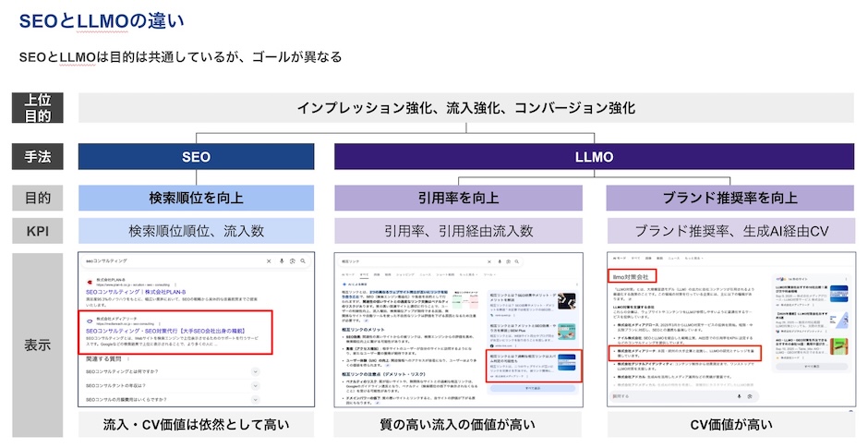The width and height of the screenshot is (868, 448).
Task: Open 'SEOコンサルティング・SEO対策代行' result link
Action: pyautogui.click(x=165, y=331)
